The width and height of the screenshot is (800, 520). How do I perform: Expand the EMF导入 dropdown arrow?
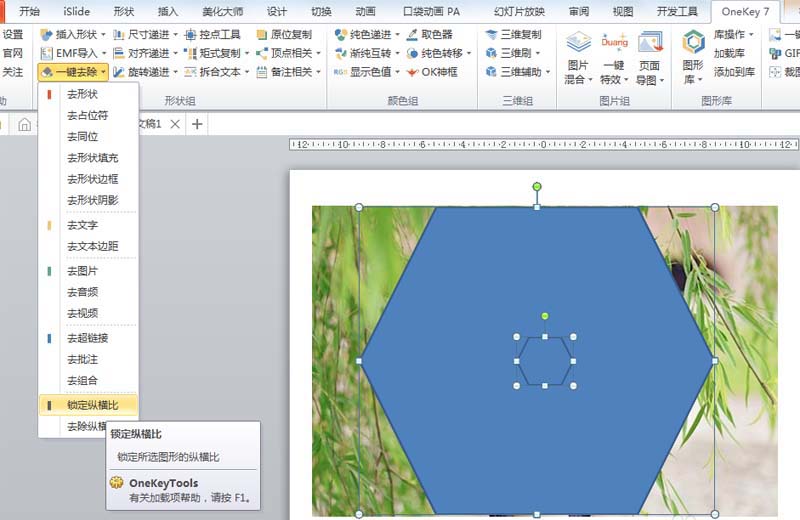(104, 53)
